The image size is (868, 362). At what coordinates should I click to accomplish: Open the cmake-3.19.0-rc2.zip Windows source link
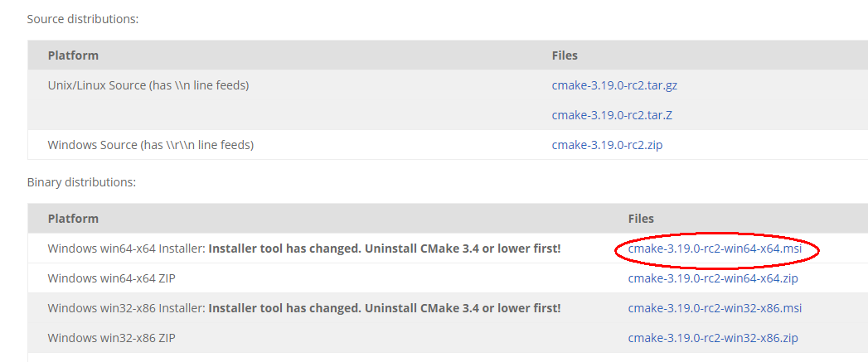coord(607,145)
